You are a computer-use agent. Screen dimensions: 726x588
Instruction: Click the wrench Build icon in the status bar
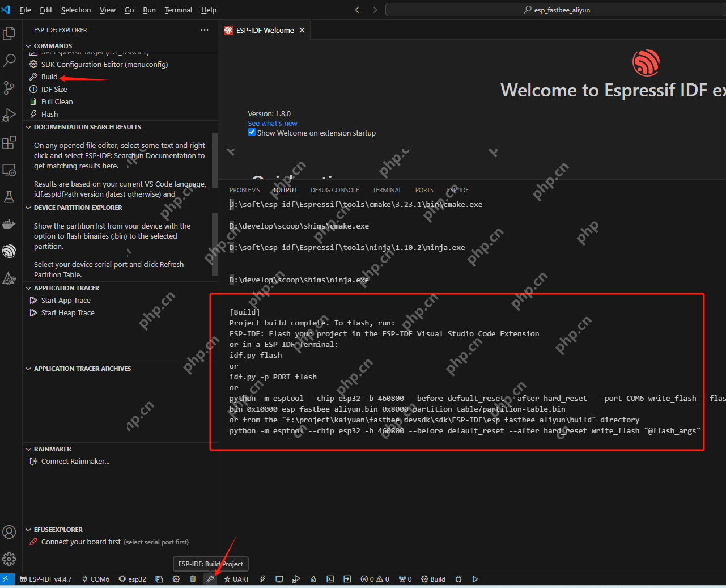[x=210, y=579]
